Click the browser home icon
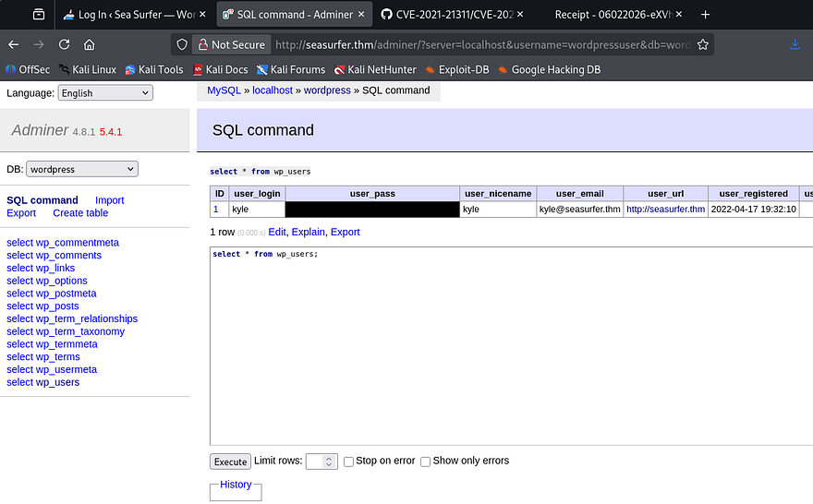 [x=89, y=44]
